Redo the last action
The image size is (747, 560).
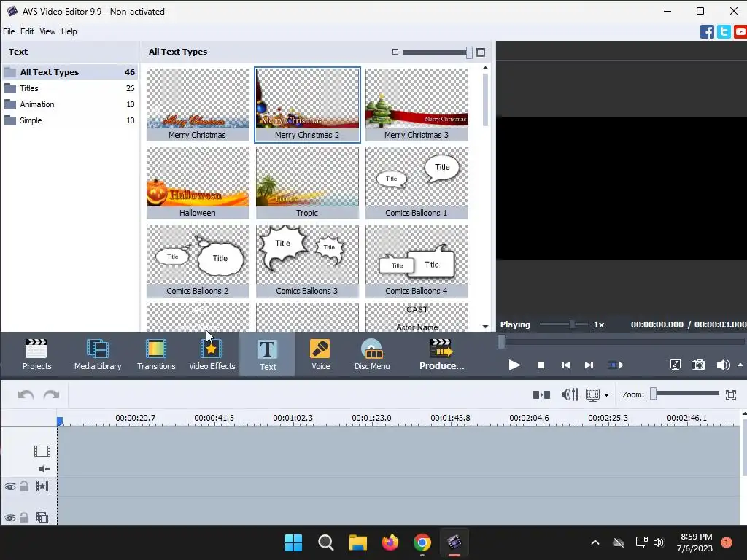[x=52, y=394]
